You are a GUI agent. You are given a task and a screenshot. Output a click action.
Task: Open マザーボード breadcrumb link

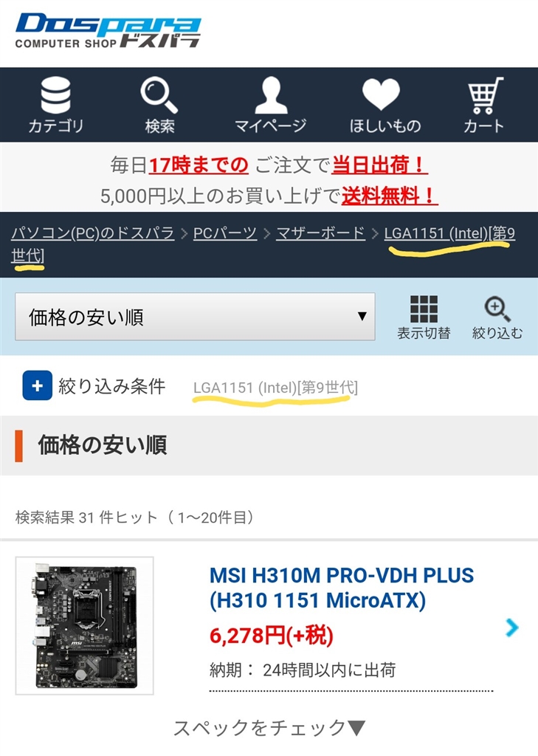click(x=320, y=233)
